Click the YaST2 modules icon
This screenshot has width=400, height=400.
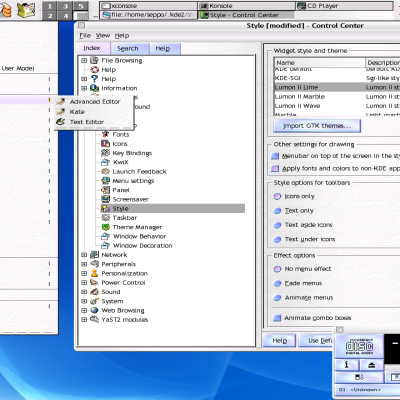tap(95, 319)
